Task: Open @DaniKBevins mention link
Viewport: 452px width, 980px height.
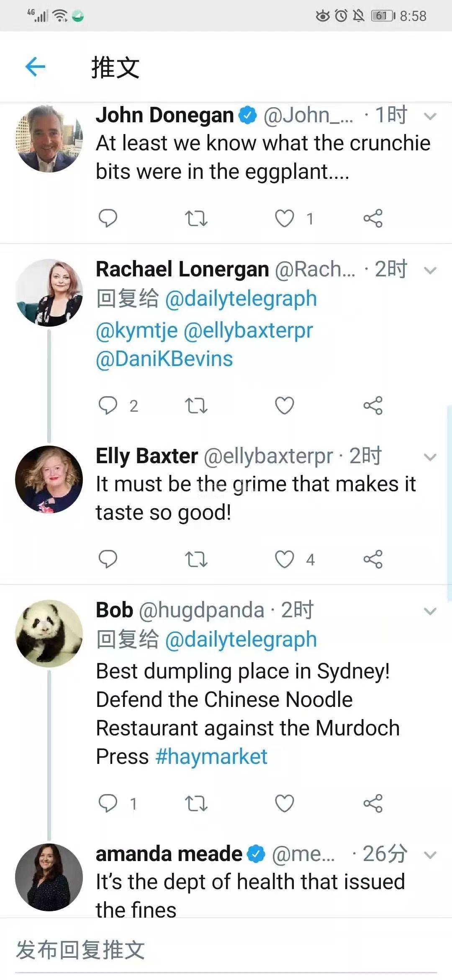Action: 164,359
